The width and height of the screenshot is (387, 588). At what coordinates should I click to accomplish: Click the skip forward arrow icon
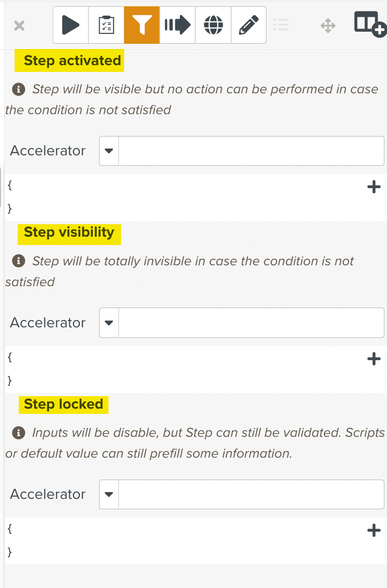tap(177, 24)
